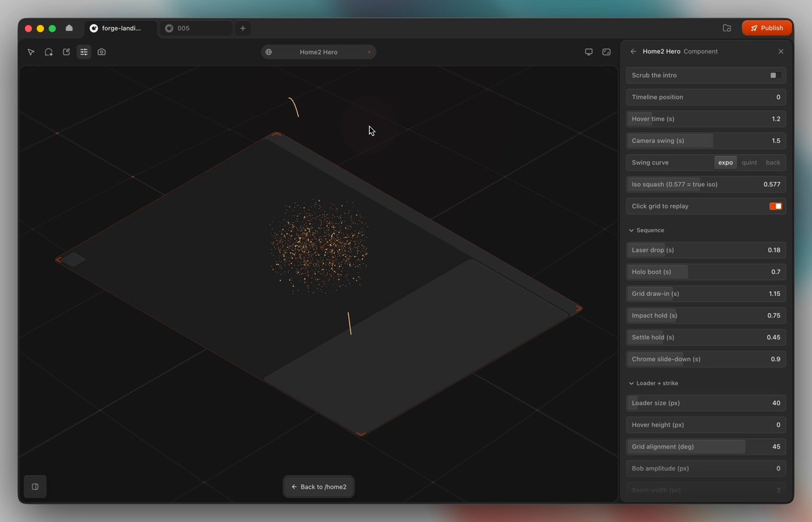Switch to responsive device preview icon

pyautogui.click(x=606, y=51)
